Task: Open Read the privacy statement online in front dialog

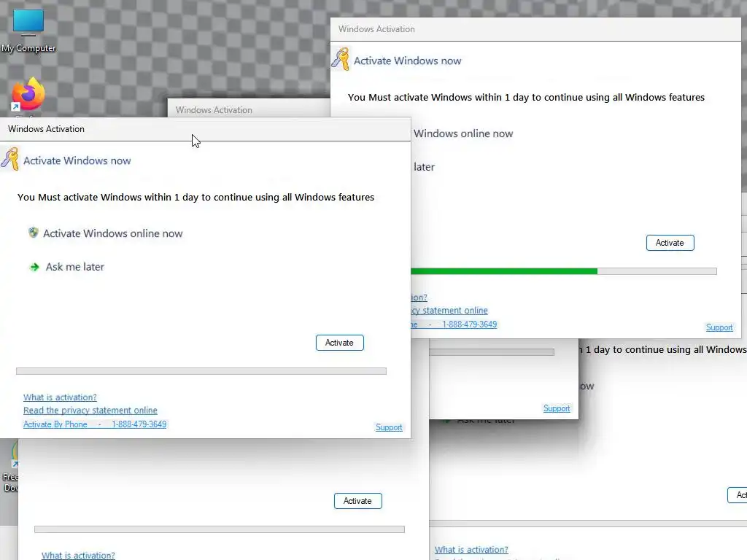Action: [x=90, y=410]
